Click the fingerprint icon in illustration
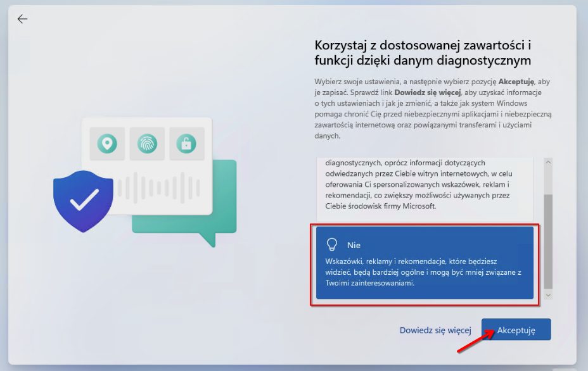Viewport: 588px width, 371px height. click(147, 144)
